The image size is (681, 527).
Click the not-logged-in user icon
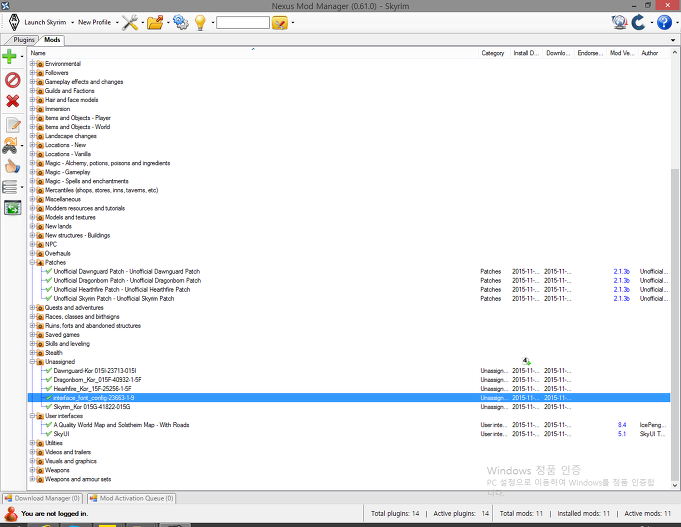tap(11, 514)
